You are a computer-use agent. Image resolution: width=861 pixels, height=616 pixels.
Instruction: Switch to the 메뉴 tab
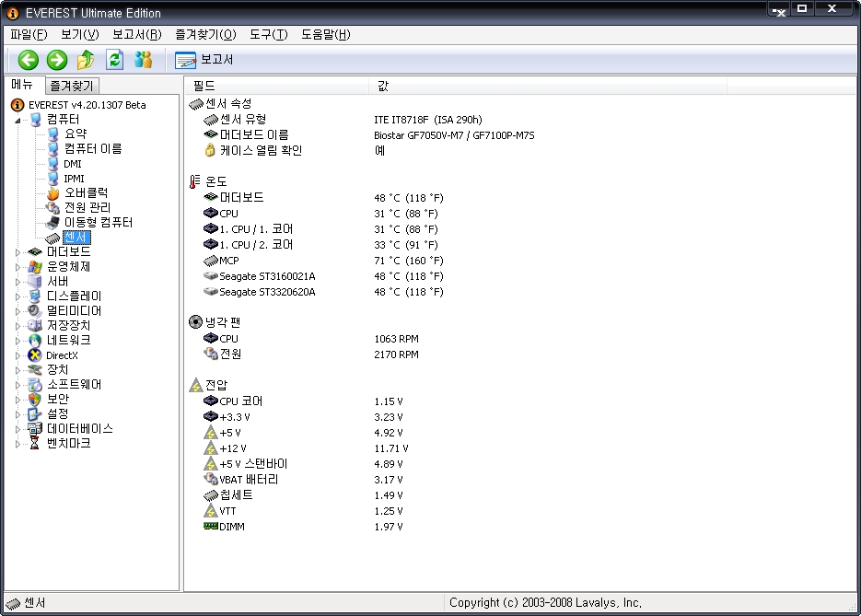pos(22,85)
